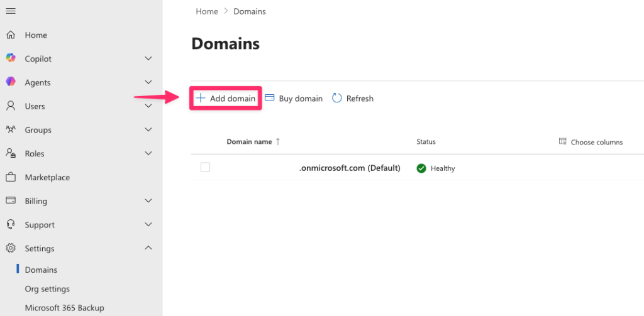This screenshot has height=316, width=644.
Task: Click the Roles label in sidebar
Action: [35, 153]
